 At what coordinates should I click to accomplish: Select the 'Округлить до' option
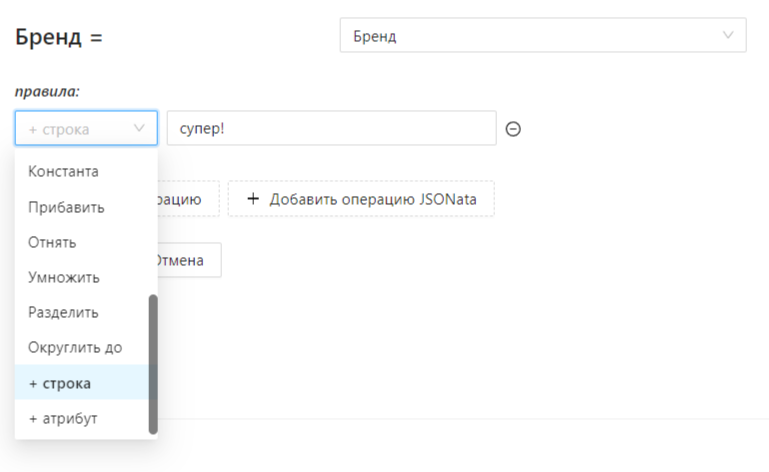click(75, 347)
